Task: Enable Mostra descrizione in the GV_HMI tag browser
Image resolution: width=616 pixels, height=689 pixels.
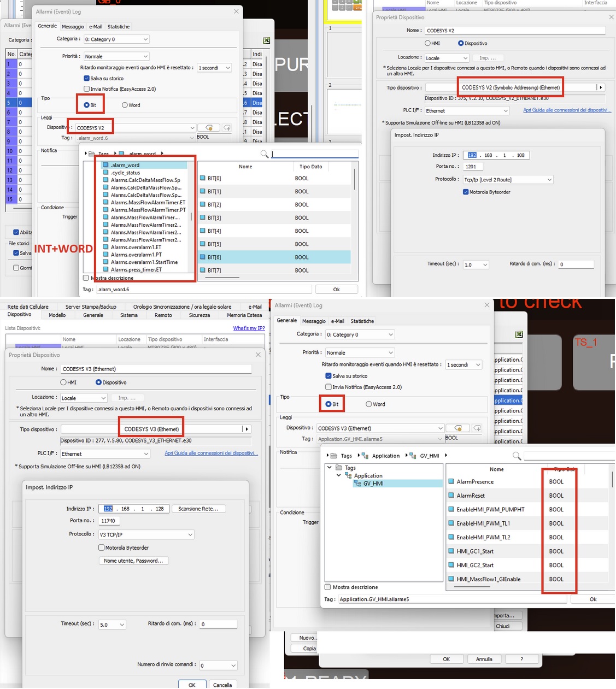Action: [328, 587]
